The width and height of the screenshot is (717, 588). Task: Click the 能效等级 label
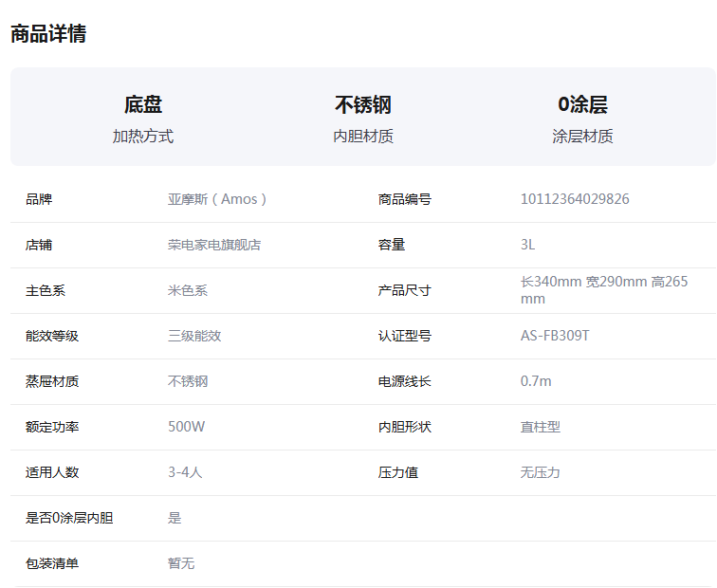click(x=52, y=336)
